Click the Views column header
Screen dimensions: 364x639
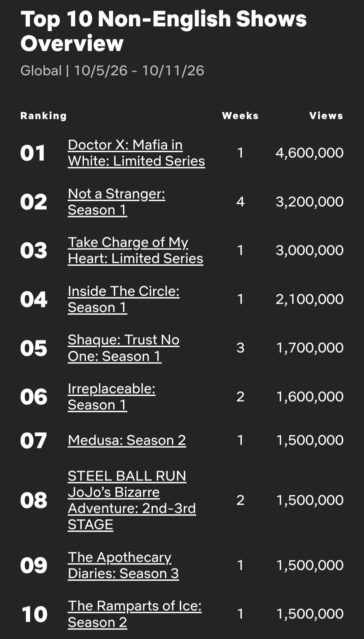[326, 116]
